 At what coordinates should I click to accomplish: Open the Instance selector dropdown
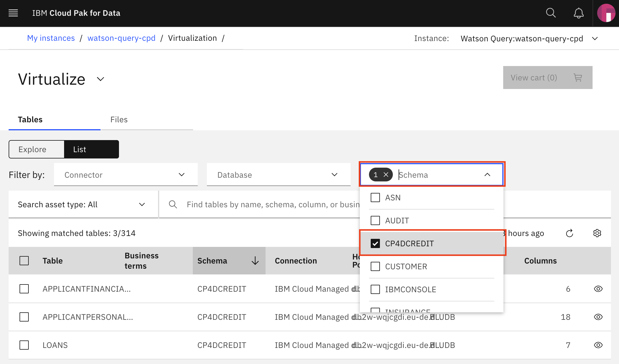click(529, 38)
